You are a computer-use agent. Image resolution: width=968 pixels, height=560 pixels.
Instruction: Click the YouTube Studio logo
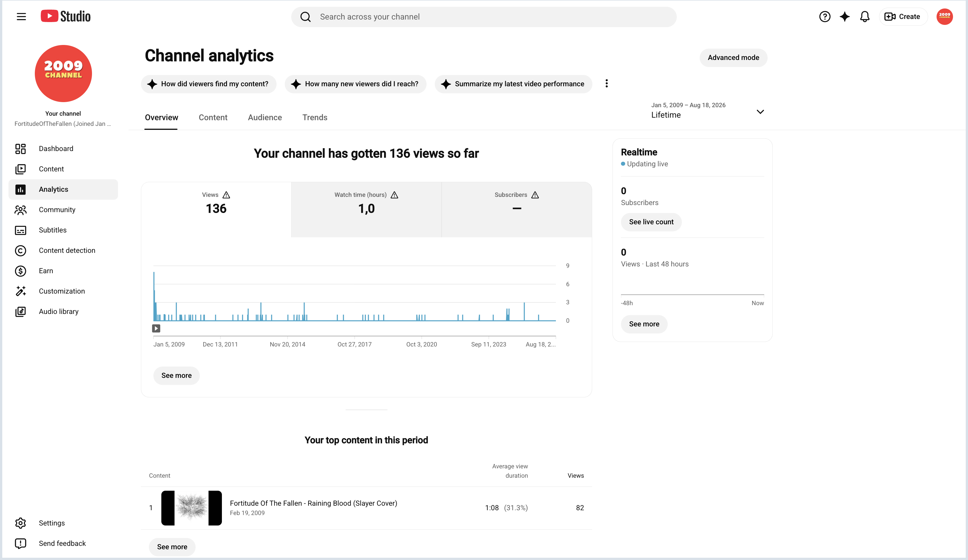[x=66, y=16]
